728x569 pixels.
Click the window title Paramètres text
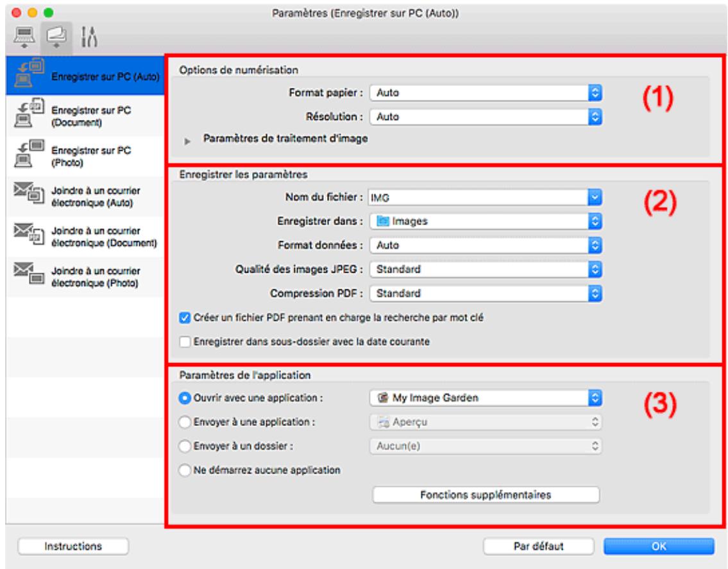pos(366,13)
